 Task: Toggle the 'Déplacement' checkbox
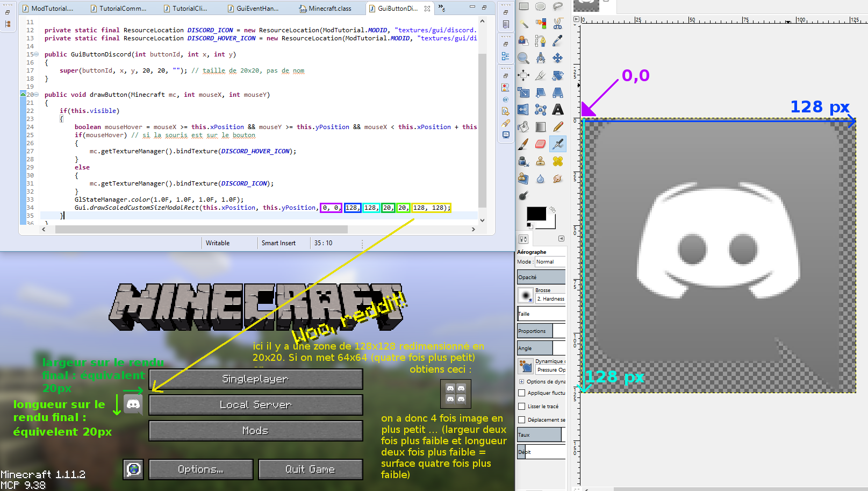click(521, 420)
